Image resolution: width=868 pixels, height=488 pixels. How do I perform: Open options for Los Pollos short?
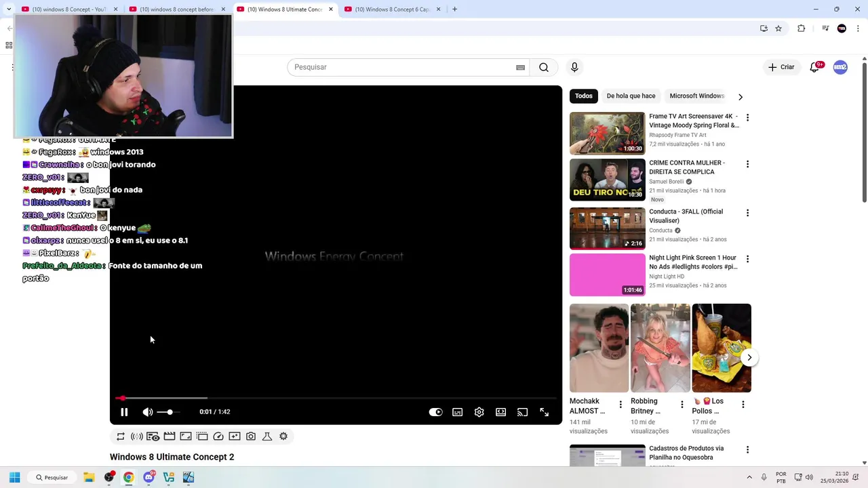743,405
